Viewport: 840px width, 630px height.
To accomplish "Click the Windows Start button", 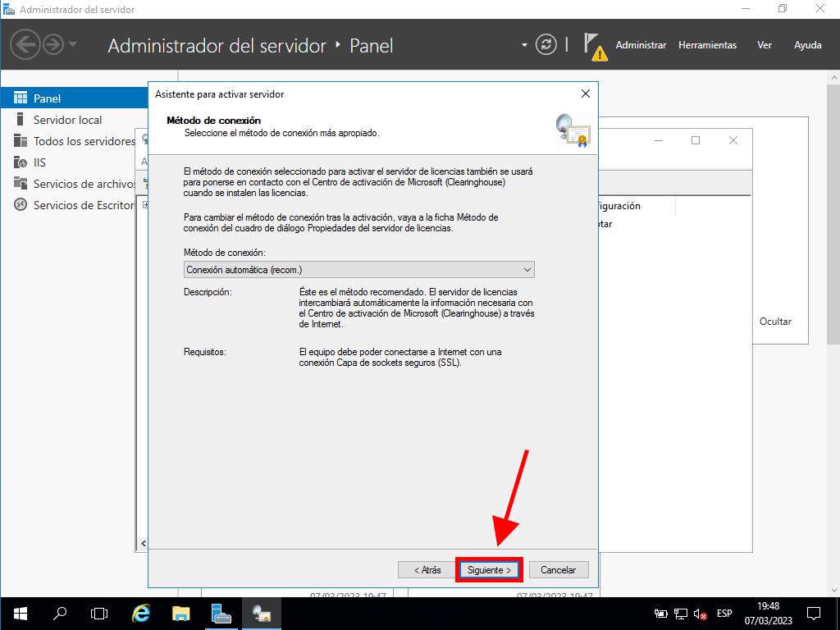I will 20,613.
